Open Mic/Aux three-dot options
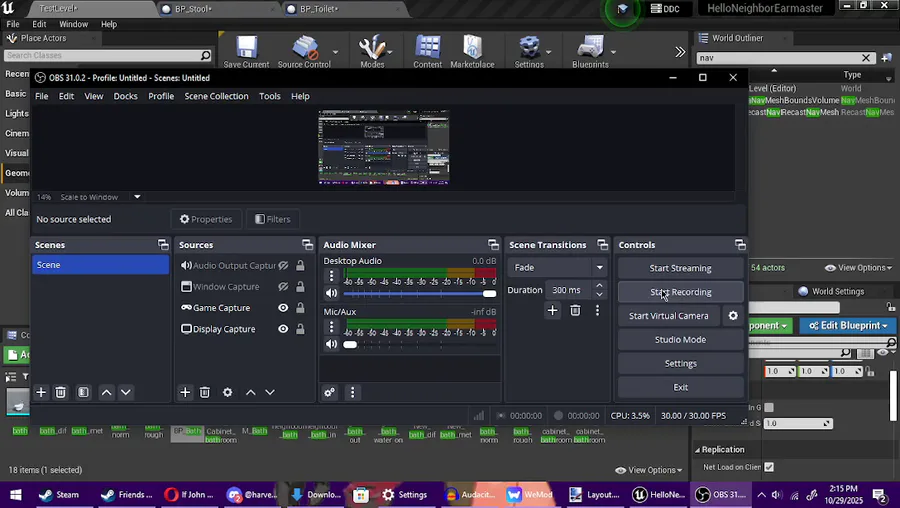900x508 pixels. [331, 327]
